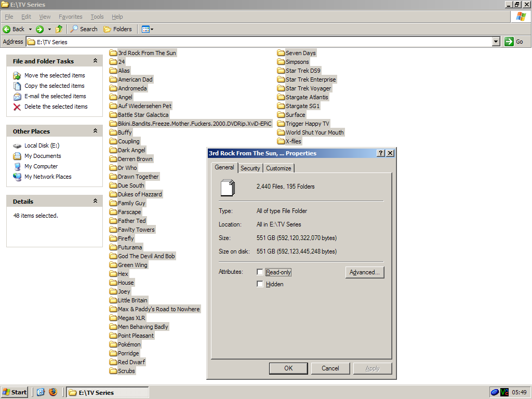Select the Family Guy folder icon
Viewport: 532px width, 399px height.
(x=113, y=203)
